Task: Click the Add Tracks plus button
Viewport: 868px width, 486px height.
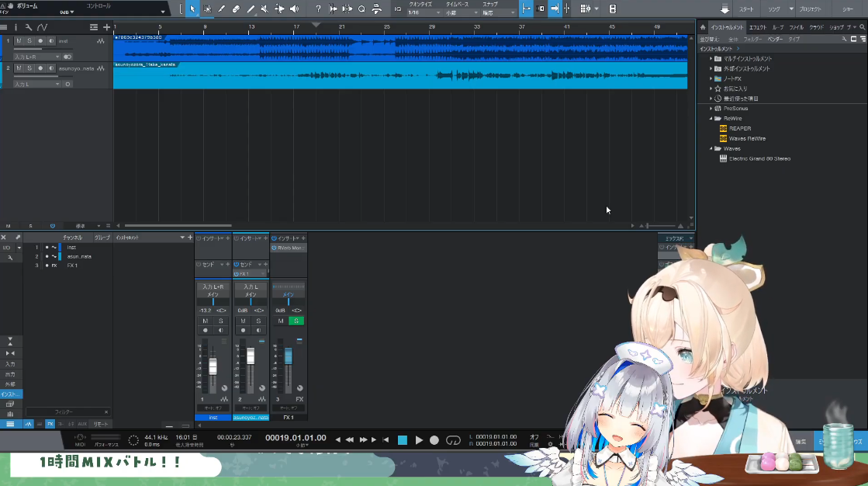Action: pos(106,27)
